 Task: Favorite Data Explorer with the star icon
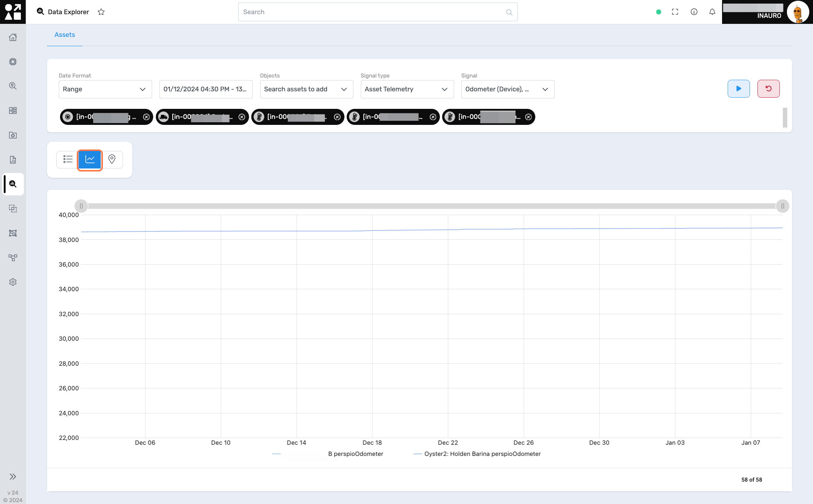coord(101,12)
